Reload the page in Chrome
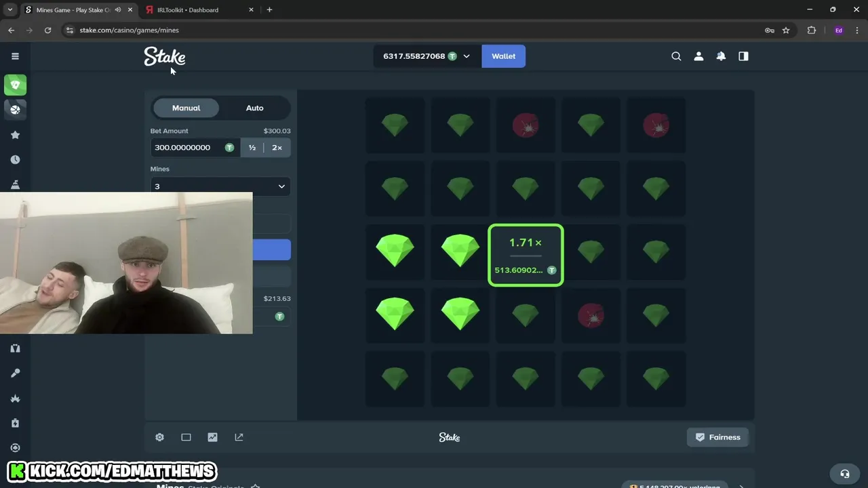The width and height of the screenshot is (868, 488). tap(47, 30)
